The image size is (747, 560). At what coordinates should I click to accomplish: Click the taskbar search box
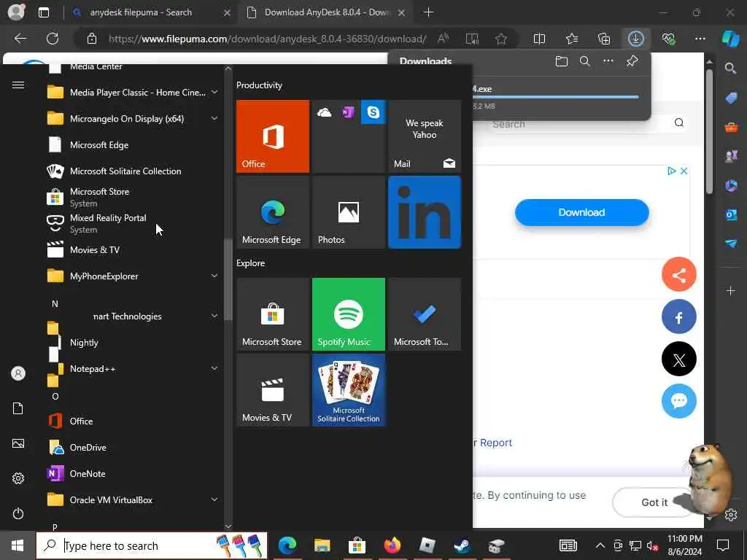click(152, 545)
